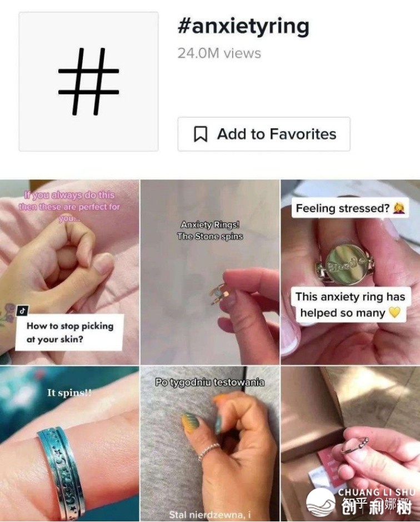Click the small TikTok logo badge on first video
Viewport: 420px width, 522px height.
[22, 311]
